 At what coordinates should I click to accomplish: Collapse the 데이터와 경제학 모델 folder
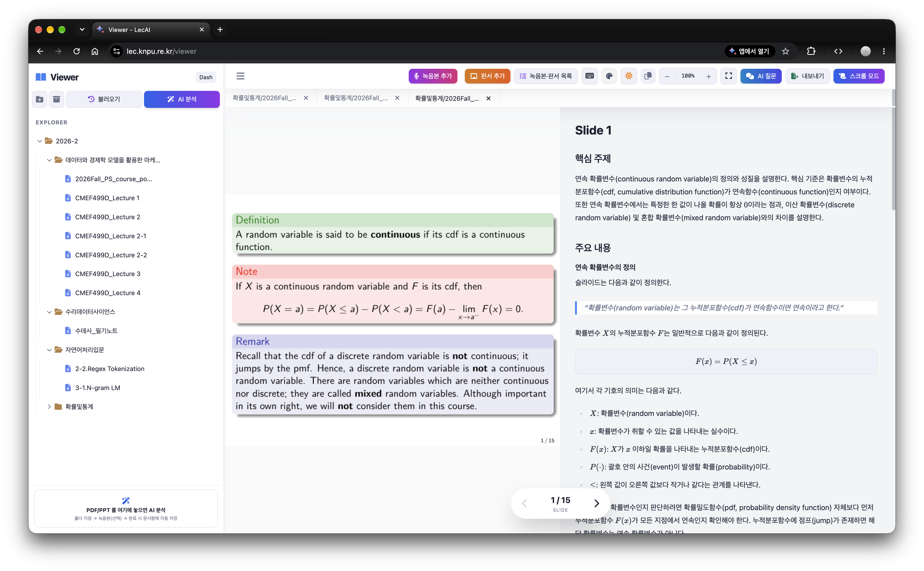click(x=49, y=160)
